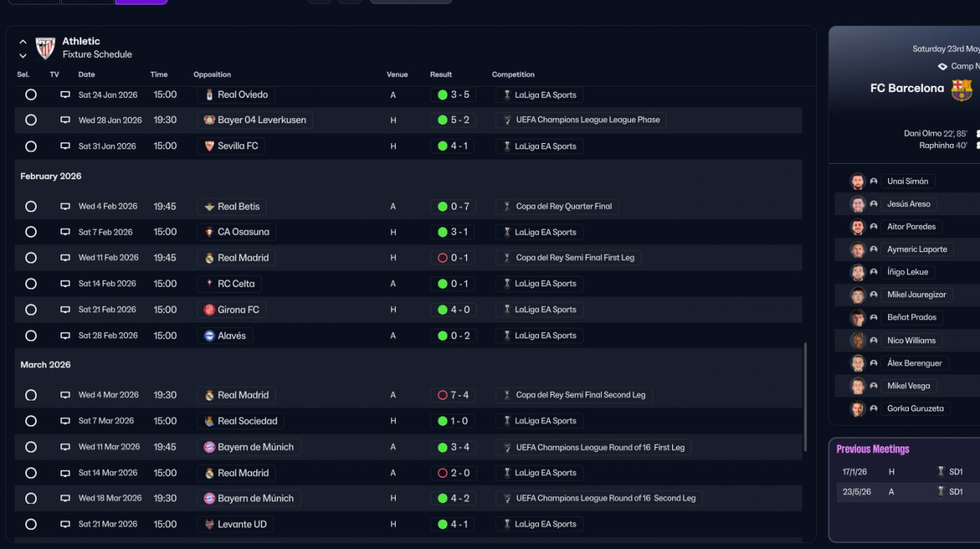Select the Real Betis fixture radio button
Image resolution: width=980 pixels, height=549 pixels.
pyautogui.click(x=31, y=207)
